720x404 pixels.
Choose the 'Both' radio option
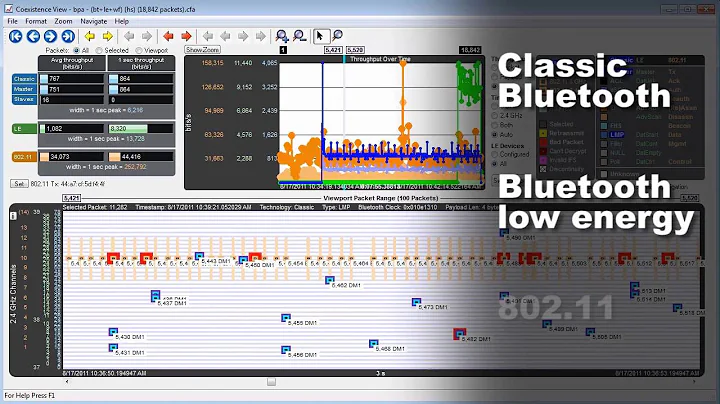[x=495, y=125]
